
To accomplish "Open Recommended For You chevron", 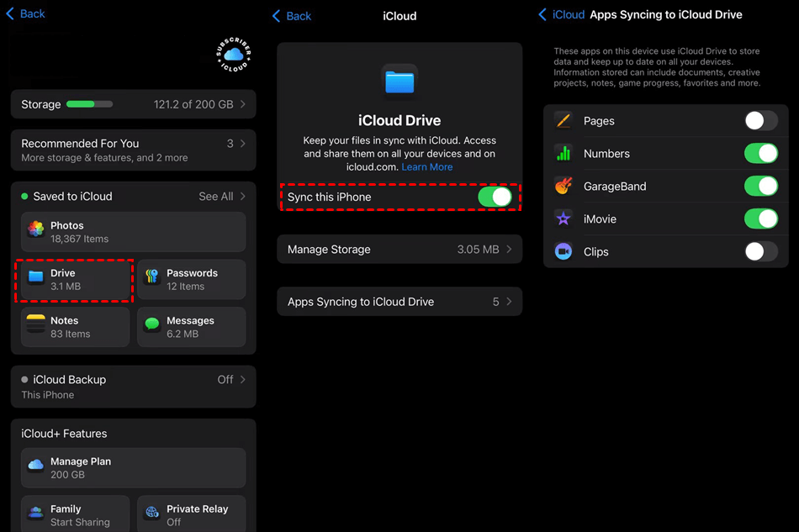I will [243, 144].
